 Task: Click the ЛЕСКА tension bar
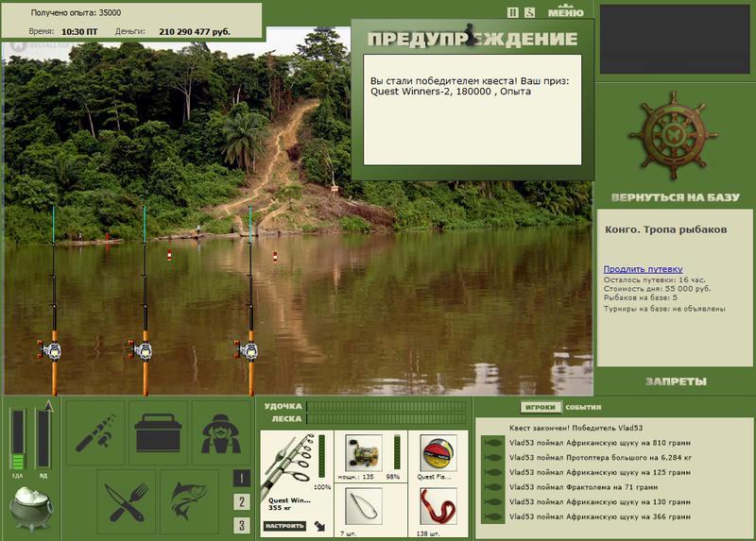coord(387,419)
